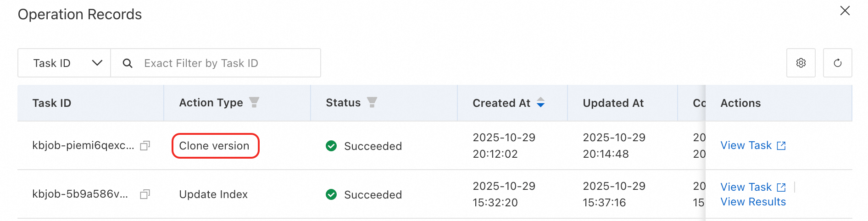Image resolution: width=868 pixels, height=221 pixels.
Task: Click the search magnifier icon
Action: (128, 63)
